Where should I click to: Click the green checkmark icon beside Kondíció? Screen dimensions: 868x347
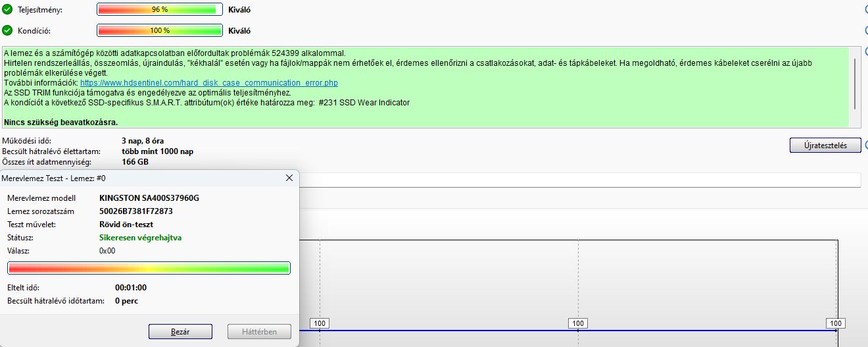[x=7, y=30]
